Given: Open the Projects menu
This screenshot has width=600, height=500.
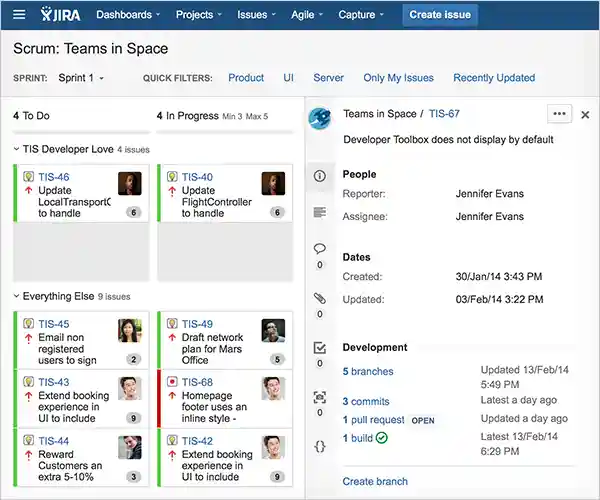Looking at the screenshot, I should tap(199, 15).
